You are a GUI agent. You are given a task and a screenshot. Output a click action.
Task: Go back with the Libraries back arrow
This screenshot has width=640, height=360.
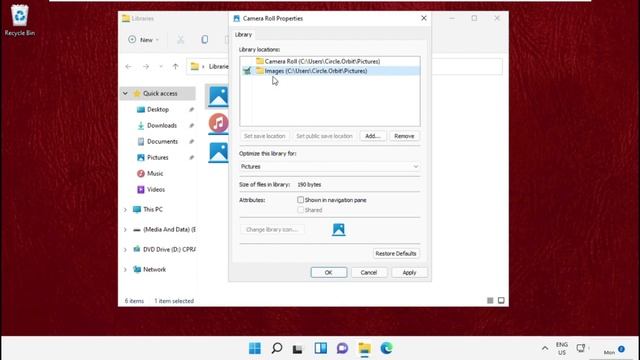coord(129,66)
